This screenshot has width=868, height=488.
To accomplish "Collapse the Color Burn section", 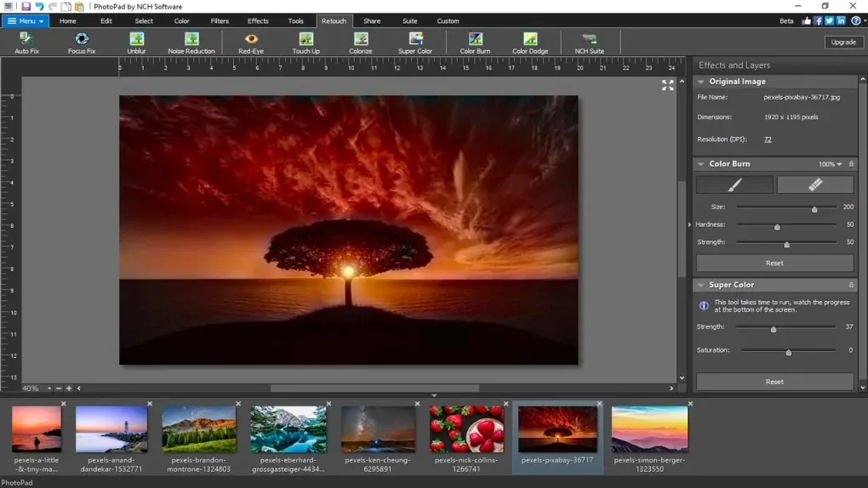I will [x=701, y=164].
